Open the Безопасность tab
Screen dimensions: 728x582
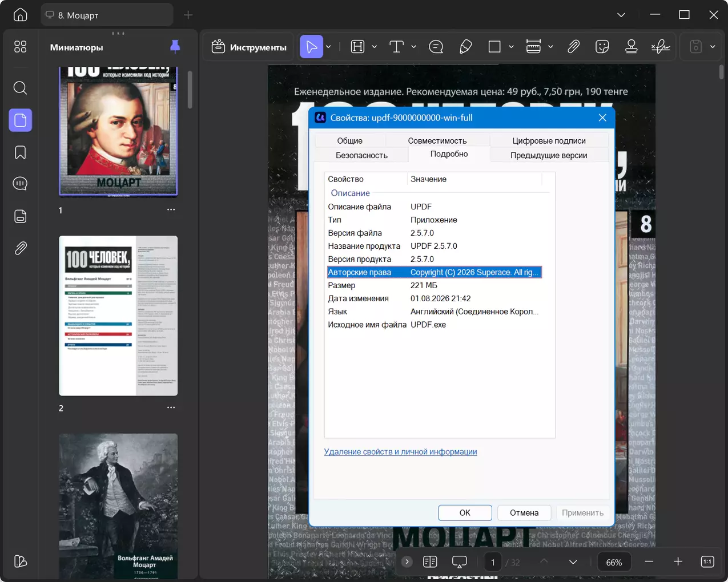pyautogui.click(x=361, y=155)
